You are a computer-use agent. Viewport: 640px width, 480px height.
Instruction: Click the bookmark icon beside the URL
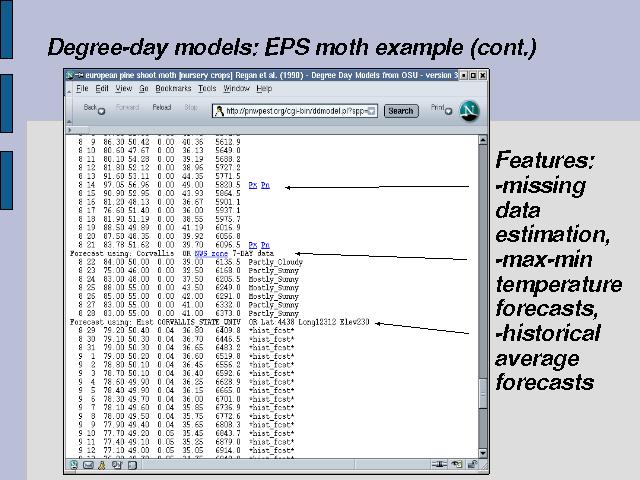click(x=219, y=111)
